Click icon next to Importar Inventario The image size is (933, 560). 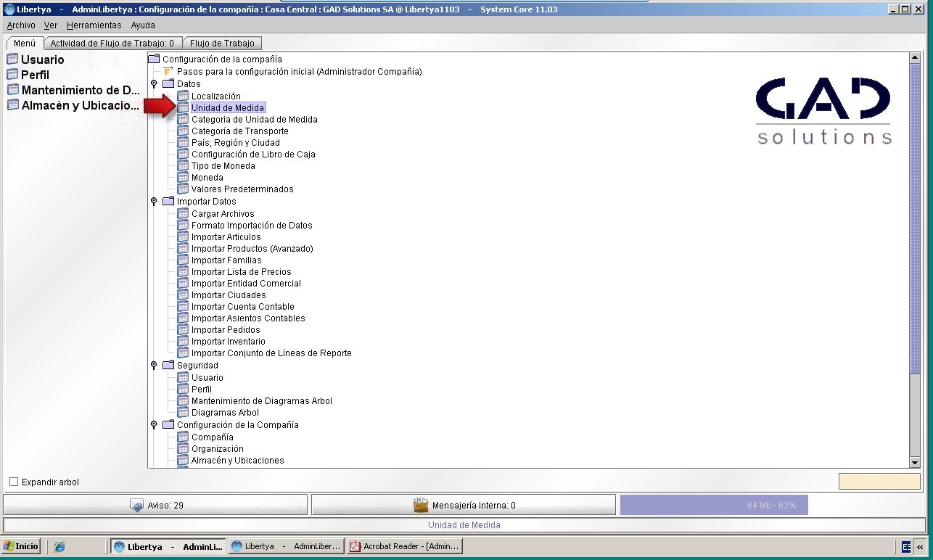coord(183,341)
